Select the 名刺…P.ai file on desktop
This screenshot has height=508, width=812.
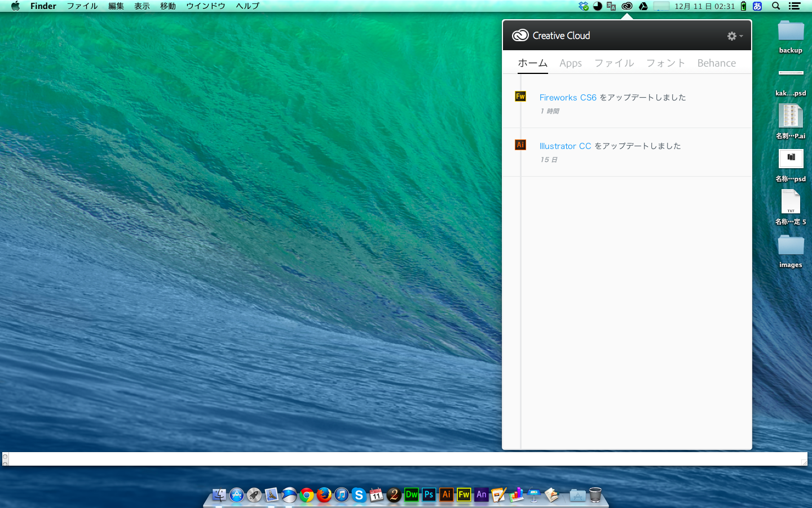pos(791,116)
